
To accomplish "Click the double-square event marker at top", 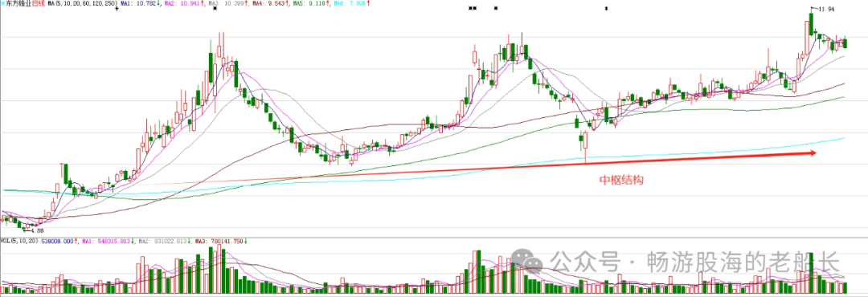I will coord(473,8).
